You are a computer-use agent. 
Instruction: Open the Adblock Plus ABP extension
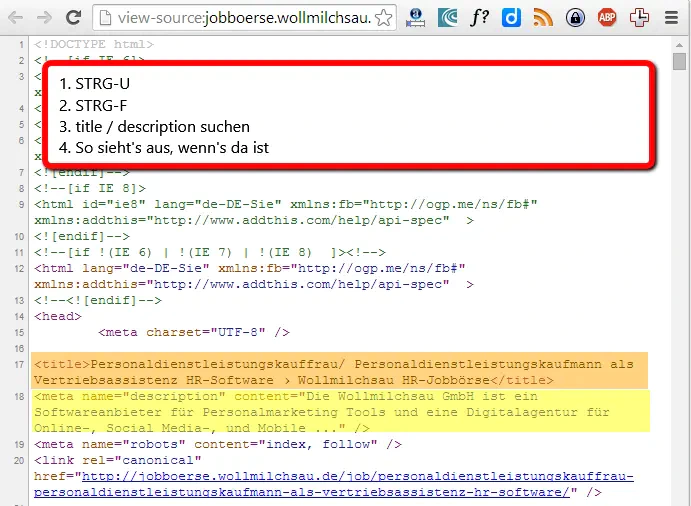(607, 18)
